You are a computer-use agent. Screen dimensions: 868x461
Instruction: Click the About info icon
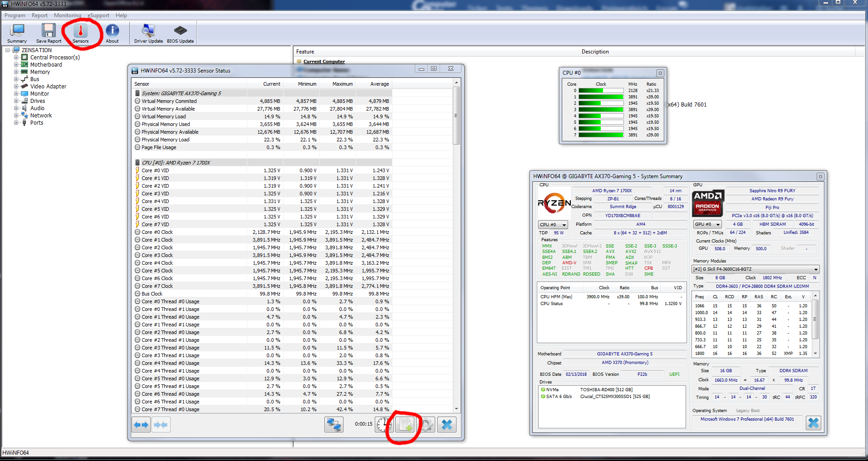pyautogui.click(x=112, y=34)
